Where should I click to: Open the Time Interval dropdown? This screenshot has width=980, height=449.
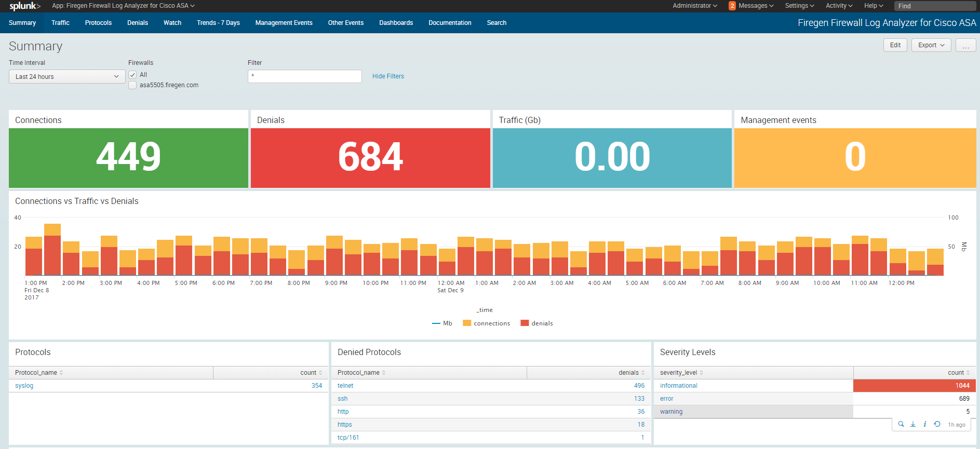pyautogui.click(x=67, y=76)
